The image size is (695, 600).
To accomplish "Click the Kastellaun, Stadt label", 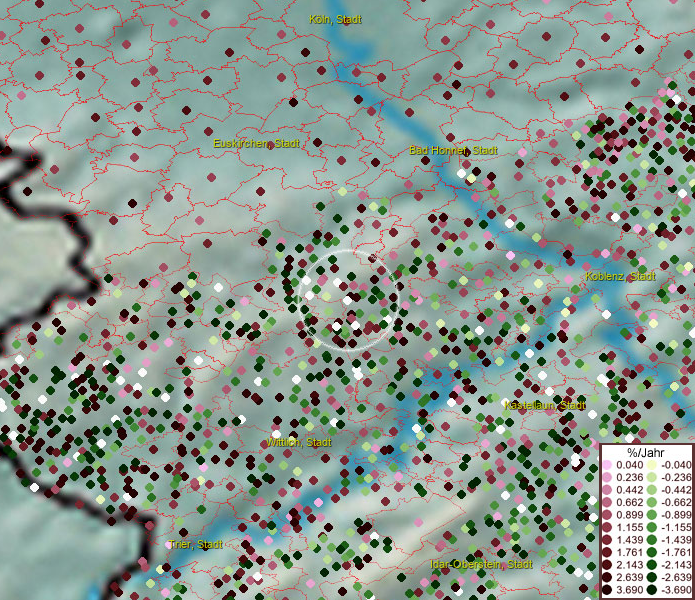I will coord(545,406).
